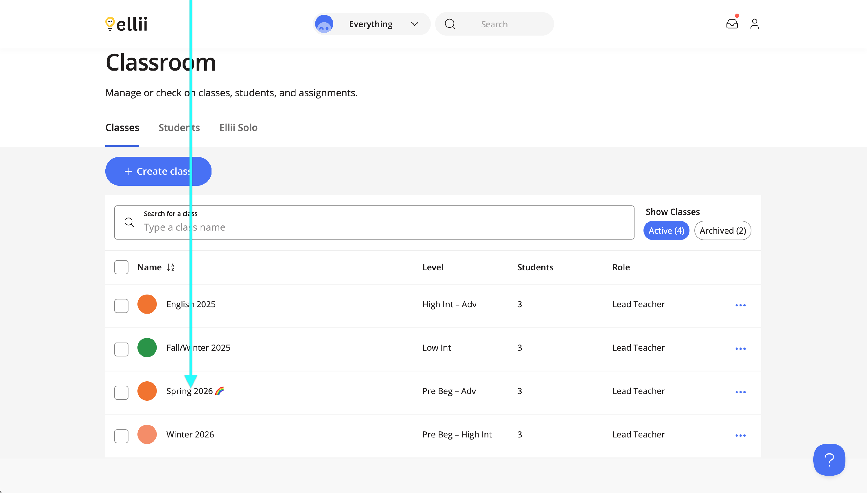Open the inbox notifications icon
The image size is (868, 493).
733,24
